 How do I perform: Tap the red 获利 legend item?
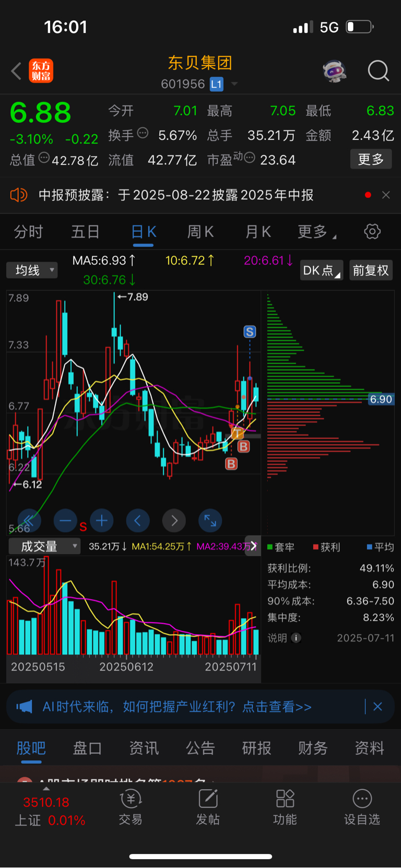pyautogui.click(x=326, y=547)
